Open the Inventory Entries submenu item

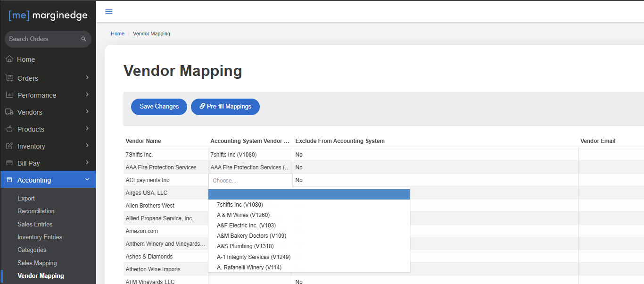[40, 237]
